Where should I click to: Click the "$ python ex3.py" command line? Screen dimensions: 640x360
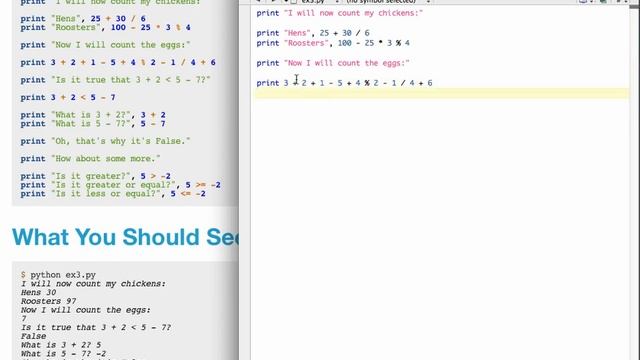(58, 275)
